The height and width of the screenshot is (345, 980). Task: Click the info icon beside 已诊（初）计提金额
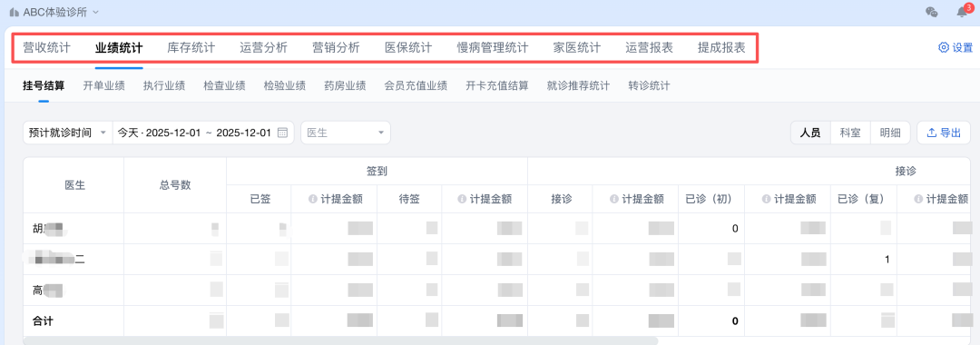point(767,199)
